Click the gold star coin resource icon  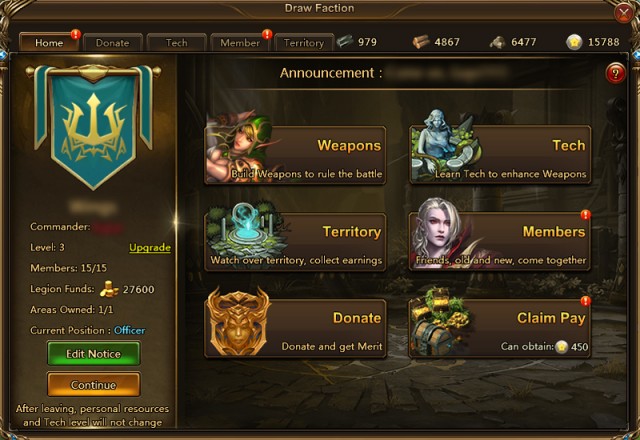pos(574,42)
